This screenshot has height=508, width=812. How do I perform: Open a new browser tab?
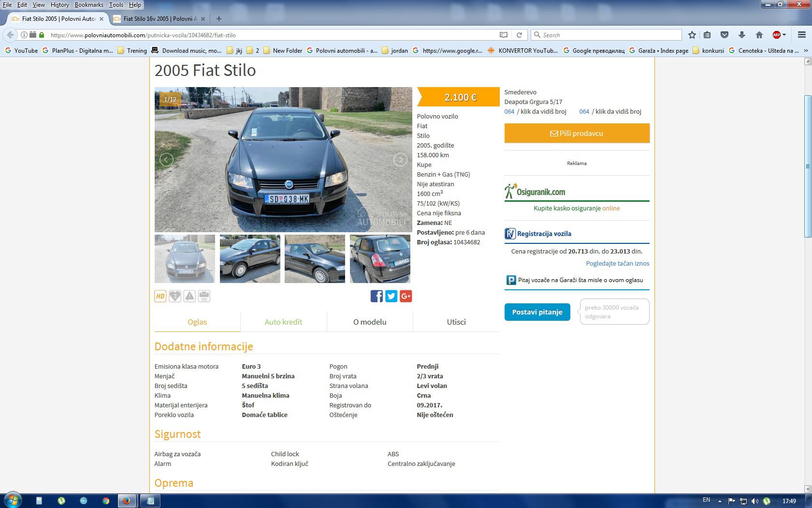[219, 19]
